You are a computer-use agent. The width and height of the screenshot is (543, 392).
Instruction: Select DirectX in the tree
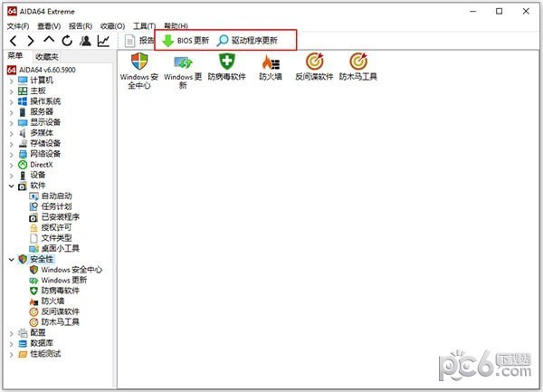click(x=35, y=165)
